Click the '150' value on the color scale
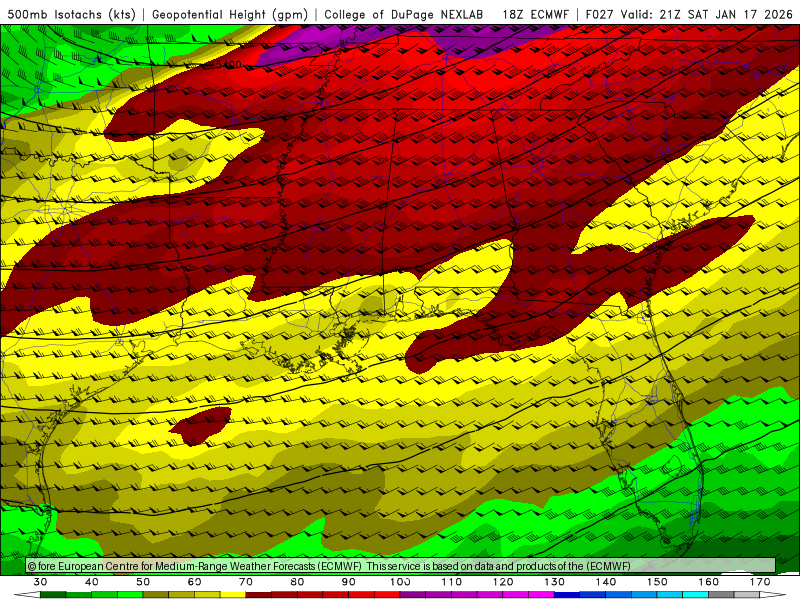 658,582
